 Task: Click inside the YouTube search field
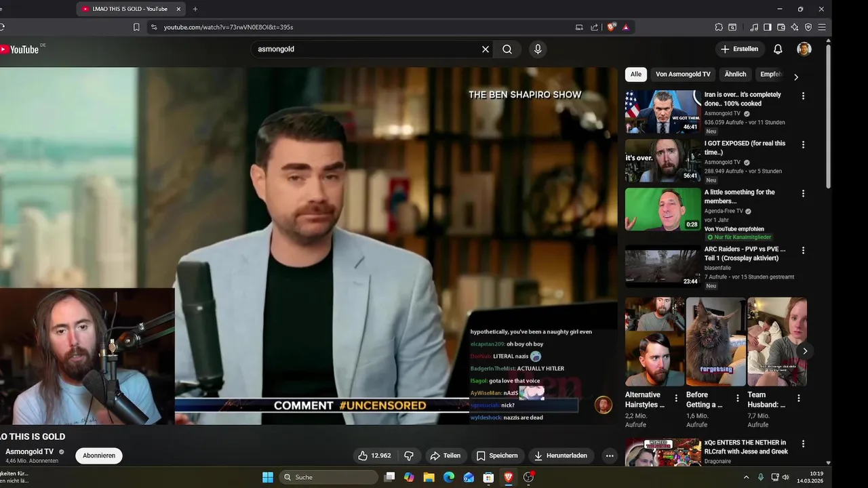coord(366,49)
